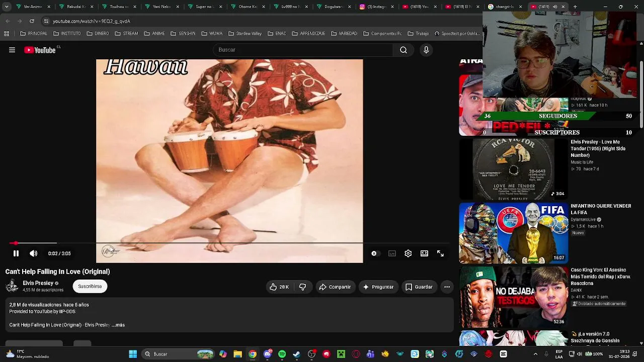
Task: Go back with the browser back arrow
Action: tap(8, 21)
